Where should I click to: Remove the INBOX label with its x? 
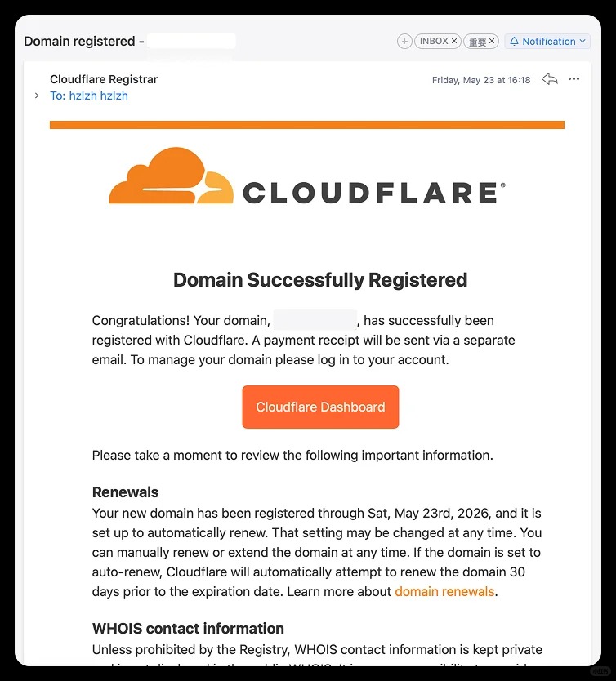coord(454,41)
